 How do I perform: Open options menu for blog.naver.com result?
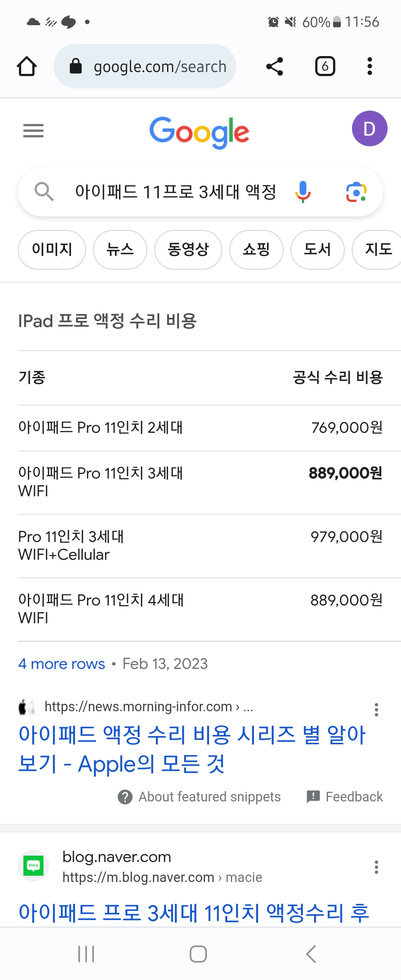pos(376,867)
